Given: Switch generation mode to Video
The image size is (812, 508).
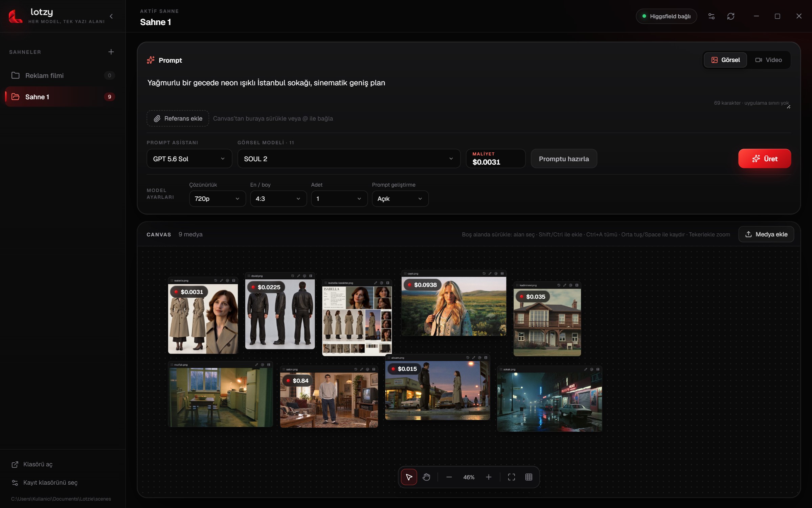Looking at the screenshot, I should coord(769,60).
